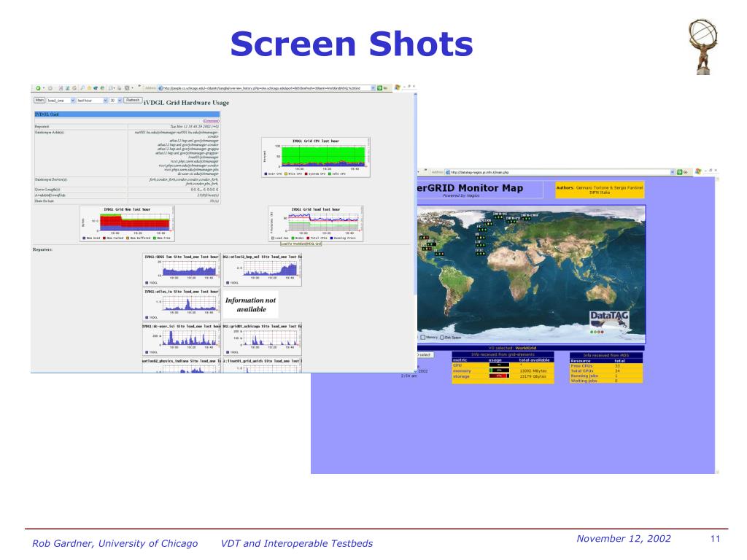
Task: Click the Main button on the Ganglia page
Action: click(39, 100)
